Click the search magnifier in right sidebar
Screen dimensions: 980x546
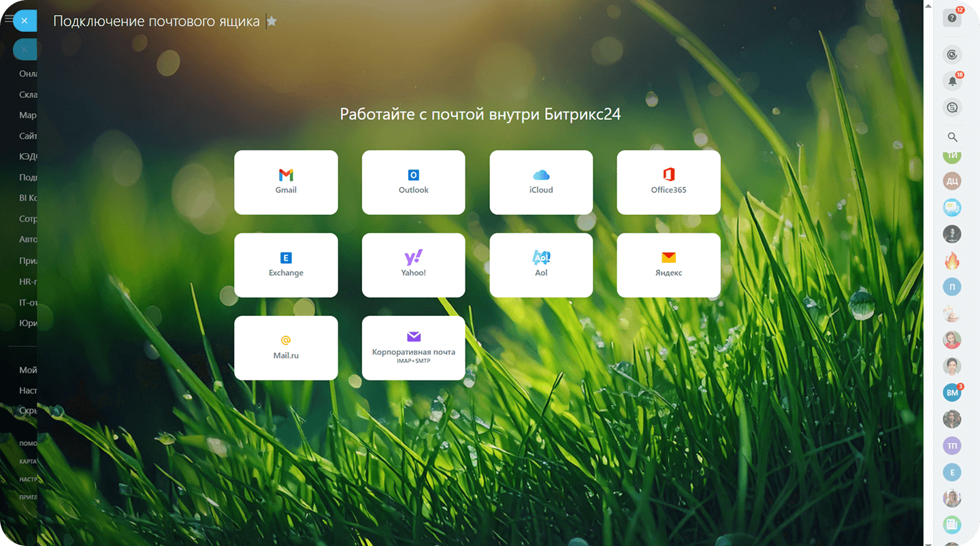(x=952, y=138)
